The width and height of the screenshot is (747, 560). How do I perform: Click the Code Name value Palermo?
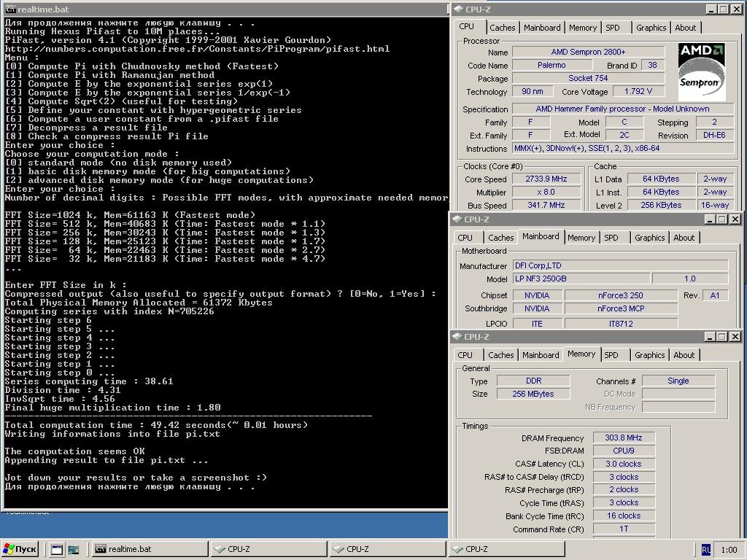551,65
